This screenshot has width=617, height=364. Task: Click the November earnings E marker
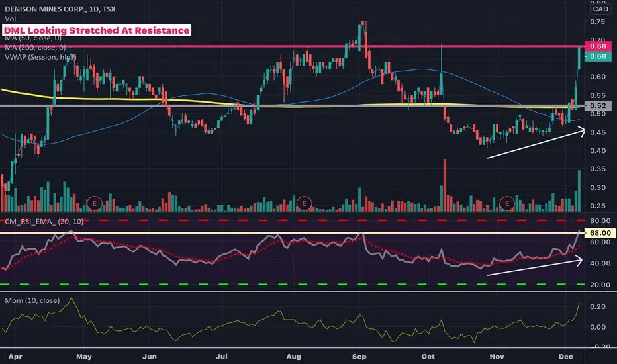[x=507, y=203]
